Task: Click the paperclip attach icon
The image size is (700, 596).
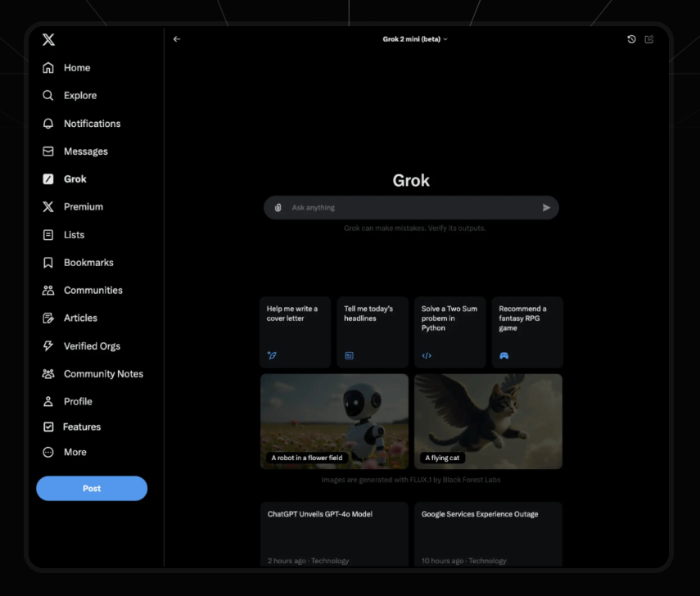Action: point(278,208)
